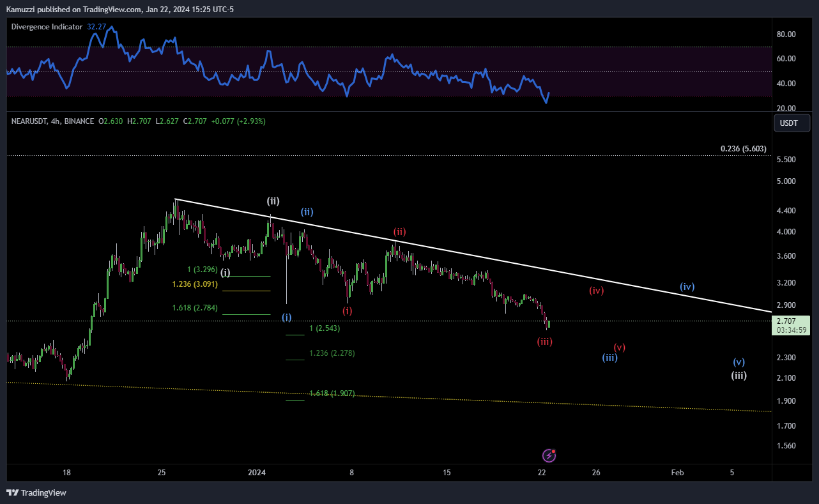Click the indicator value 32.27
This screenshot has height=504, width=819.
[x=96, y=27]
